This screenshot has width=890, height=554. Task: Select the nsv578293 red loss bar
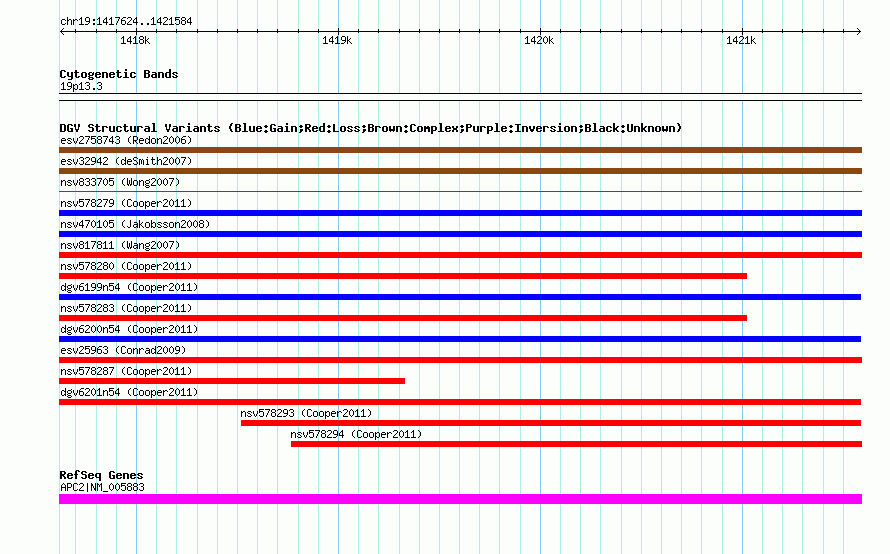pos(551,423)
